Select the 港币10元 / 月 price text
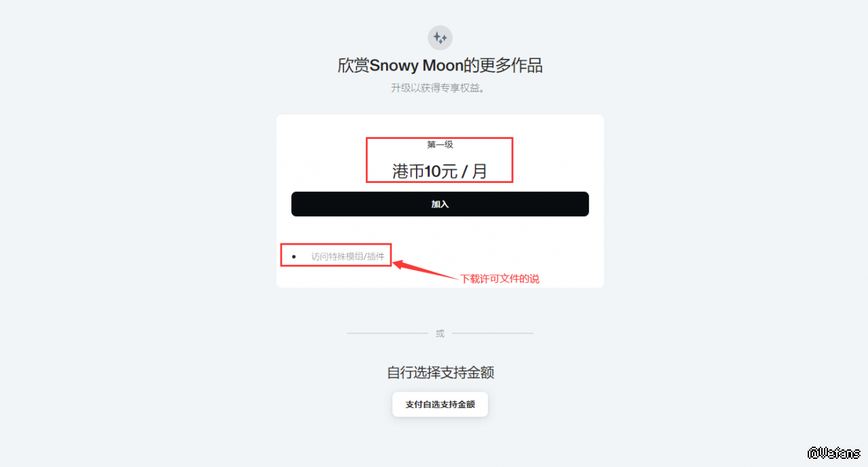The width and height of the screenshot is (868, 467). pyautogui.click(x=440, y=171)
